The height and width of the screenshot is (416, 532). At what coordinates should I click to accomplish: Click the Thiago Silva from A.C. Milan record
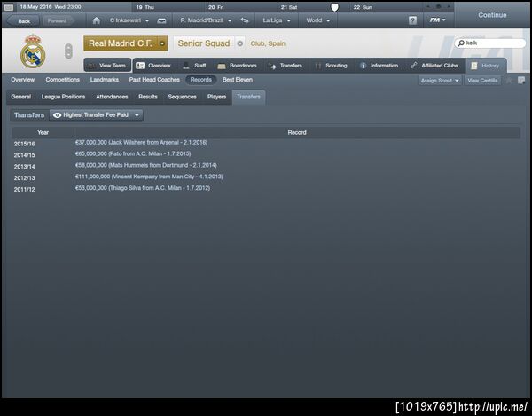(143, 188)
